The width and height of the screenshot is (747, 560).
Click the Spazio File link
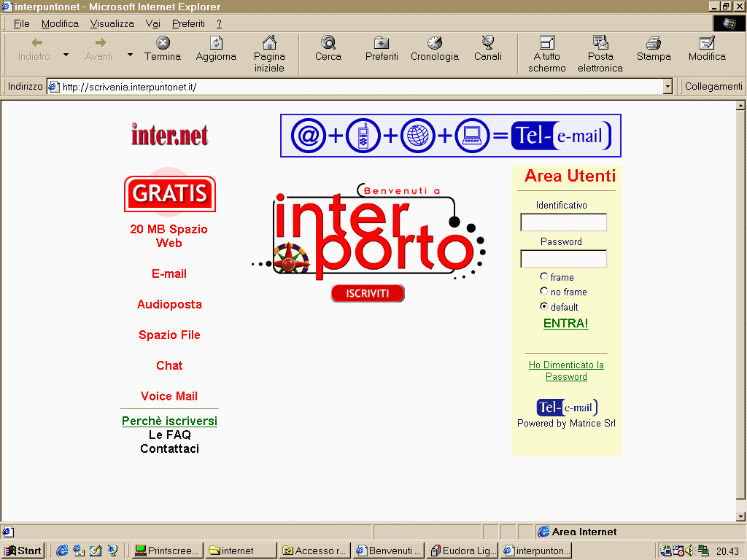[169, 335]
